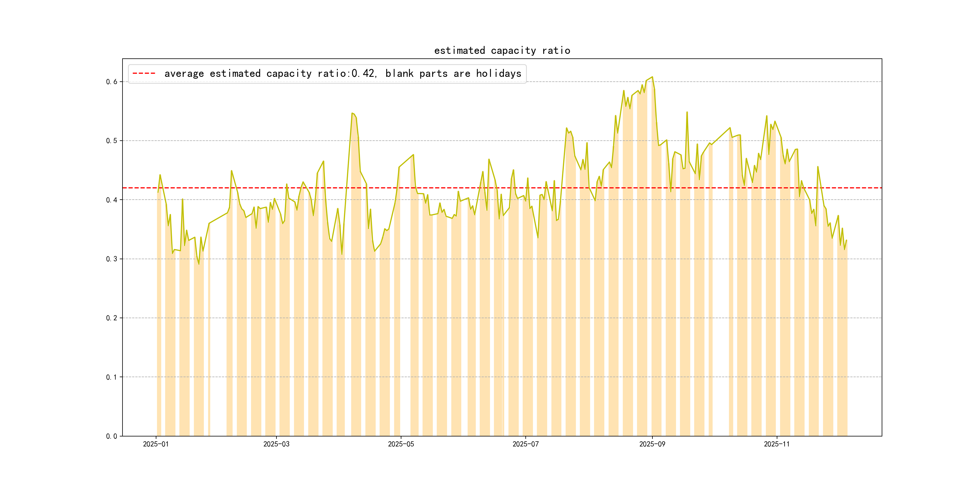The height and width of the screenshot is (490, 980).
Task: Click the 2025-03 x-axis label
Action: click(x=276, y=444)
